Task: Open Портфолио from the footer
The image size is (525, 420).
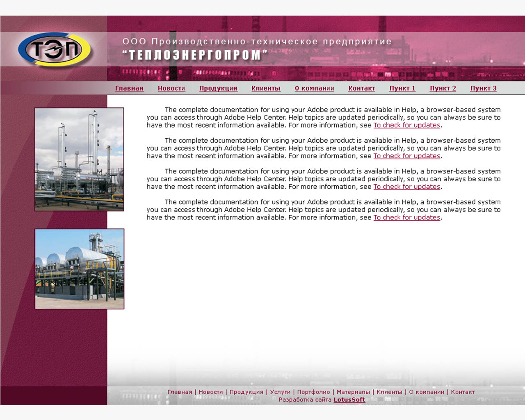Action: 313,392
